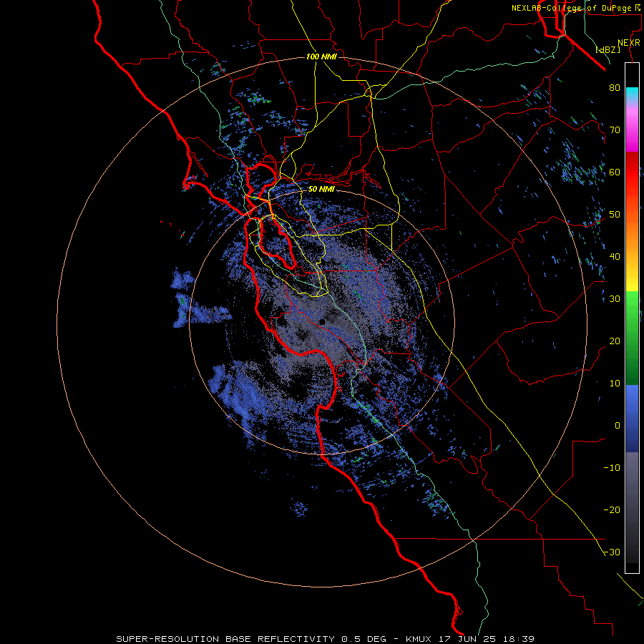Screen dimensions: 644x644
Task: Click the [dBZ] units label
Action: [608, 49]
